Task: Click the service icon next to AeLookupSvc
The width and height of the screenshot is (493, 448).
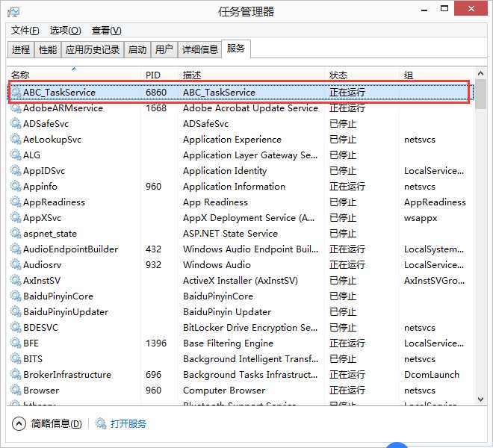Action: [16, 140]
